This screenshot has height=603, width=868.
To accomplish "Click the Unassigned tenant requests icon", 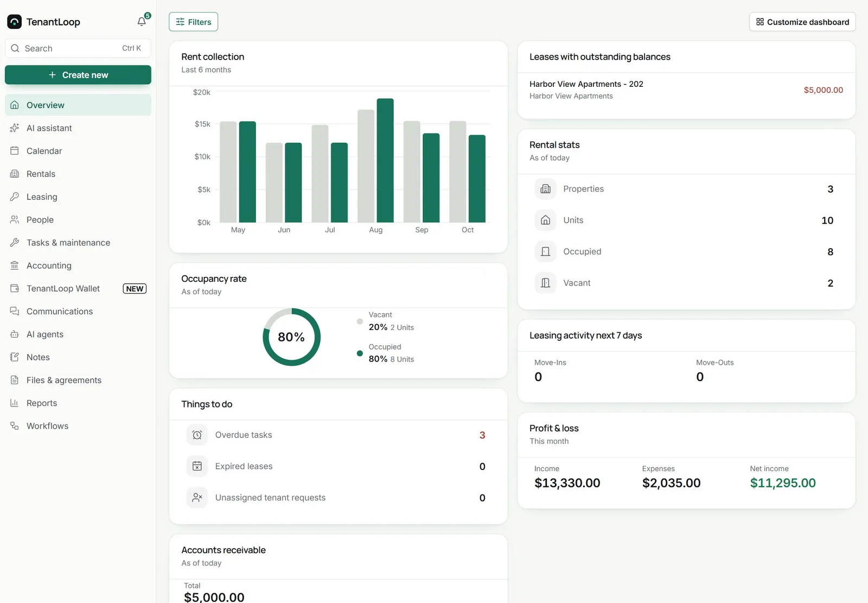I will [x=197, y=498].
